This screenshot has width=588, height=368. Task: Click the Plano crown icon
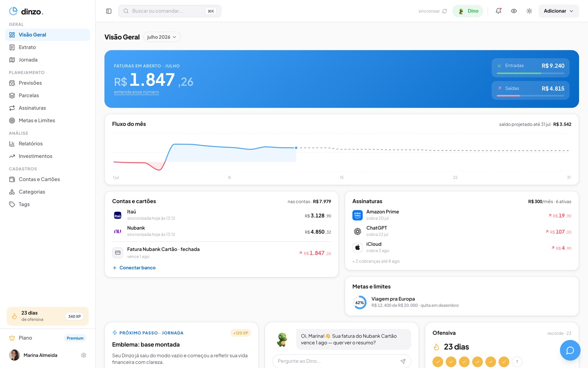click(12, 338)
